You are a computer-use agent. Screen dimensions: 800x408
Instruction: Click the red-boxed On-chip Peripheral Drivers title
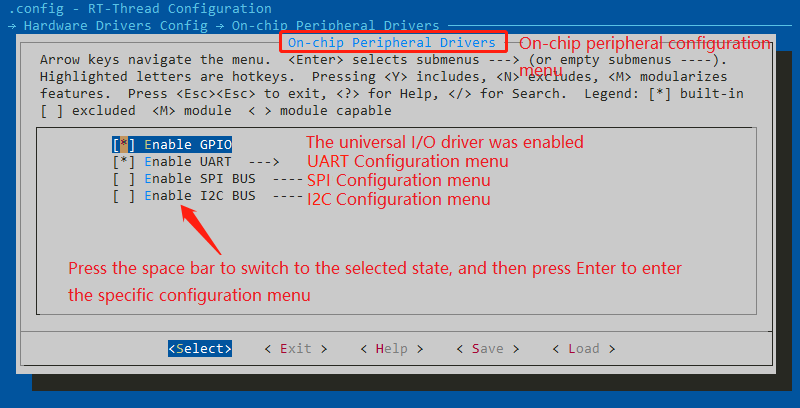[x=392, y=43]
